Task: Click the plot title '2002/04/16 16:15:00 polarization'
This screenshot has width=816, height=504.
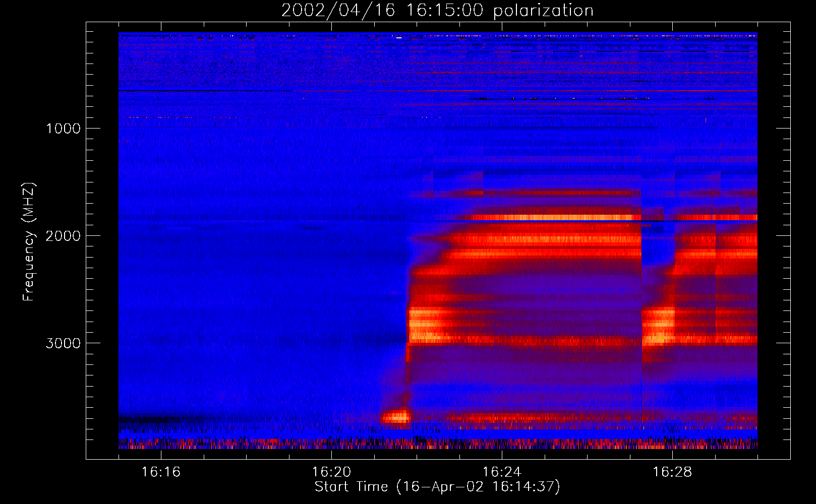Action: click(437, 11)
